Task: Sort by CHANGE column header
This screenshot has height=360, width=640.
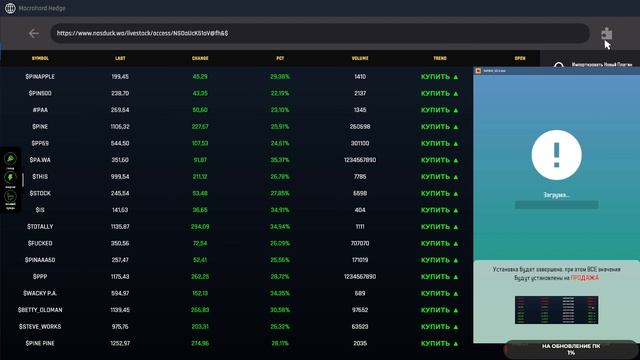Action: pos(200,58)
